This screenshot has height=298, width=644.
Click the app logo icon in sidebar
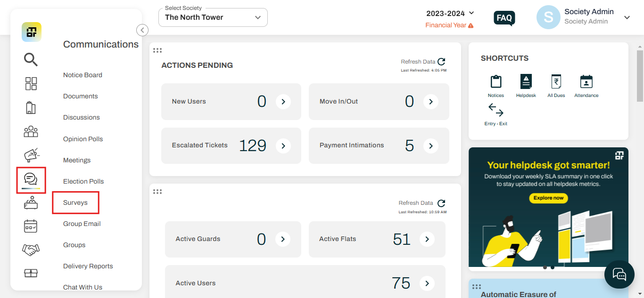coord(31,32)
